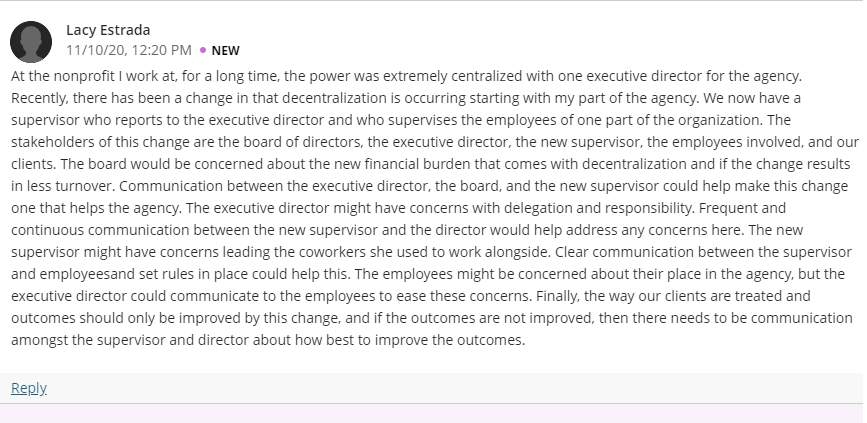The width and height of the screenshot is (867, 423).
Task: Click the line beginning 'stakeholders of this change'
Action: point(435,142)
